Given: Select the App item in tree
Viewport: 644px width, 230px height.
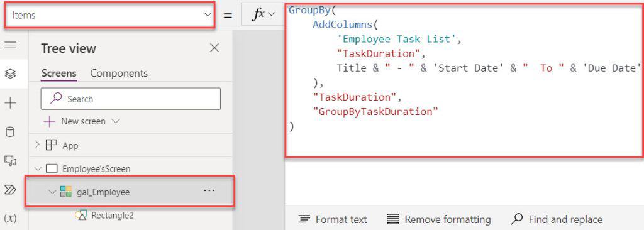Looking at the screenshot, I should coord(70,145).
